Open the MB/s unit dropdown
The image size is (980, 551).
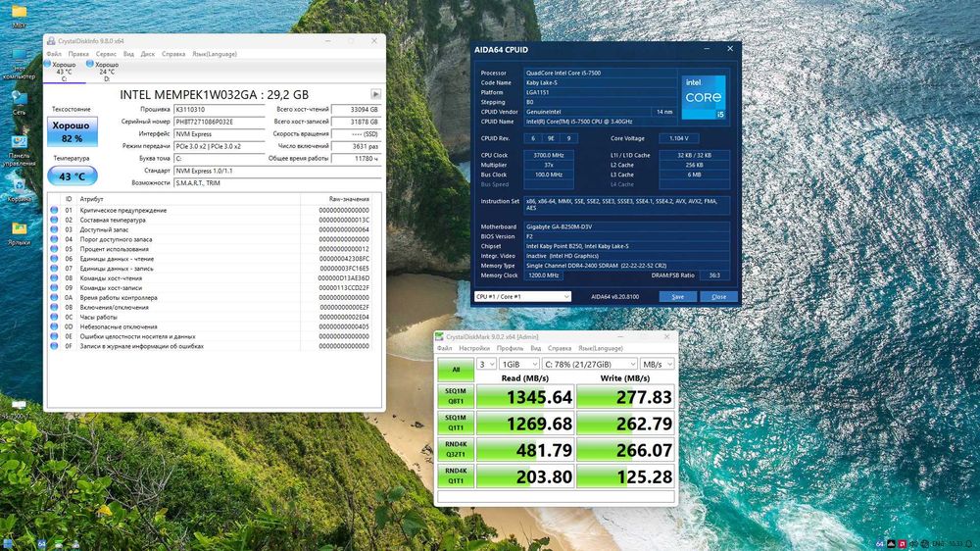(658, 364)
